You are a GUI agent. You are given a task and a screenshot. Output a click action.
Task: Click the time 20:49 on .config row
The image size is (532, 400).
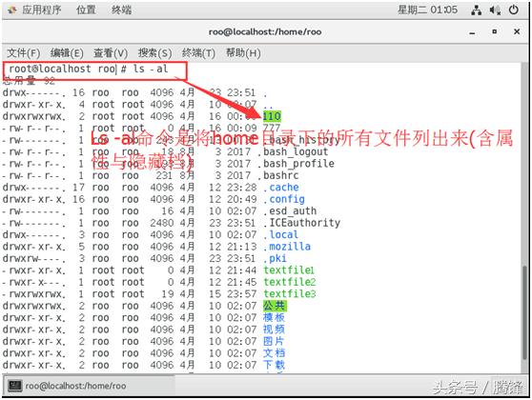(241, 199)
